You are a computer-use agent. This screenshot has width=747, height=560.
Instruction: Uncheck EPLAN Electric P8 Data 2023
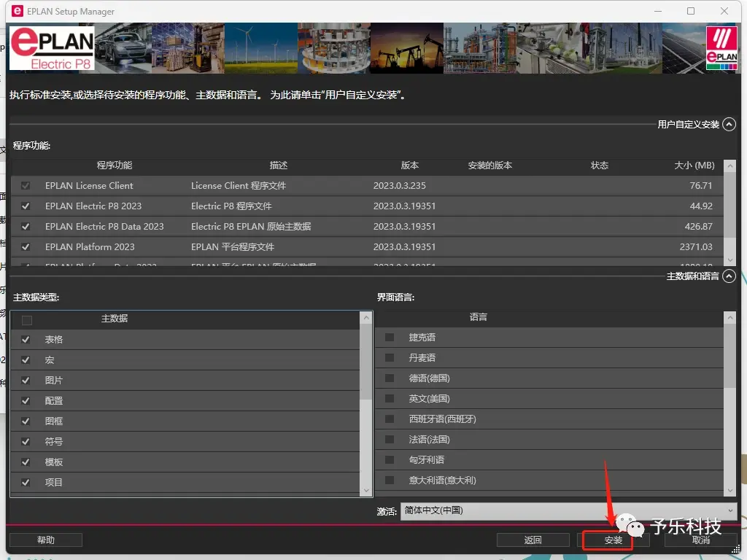coord(26,227)
